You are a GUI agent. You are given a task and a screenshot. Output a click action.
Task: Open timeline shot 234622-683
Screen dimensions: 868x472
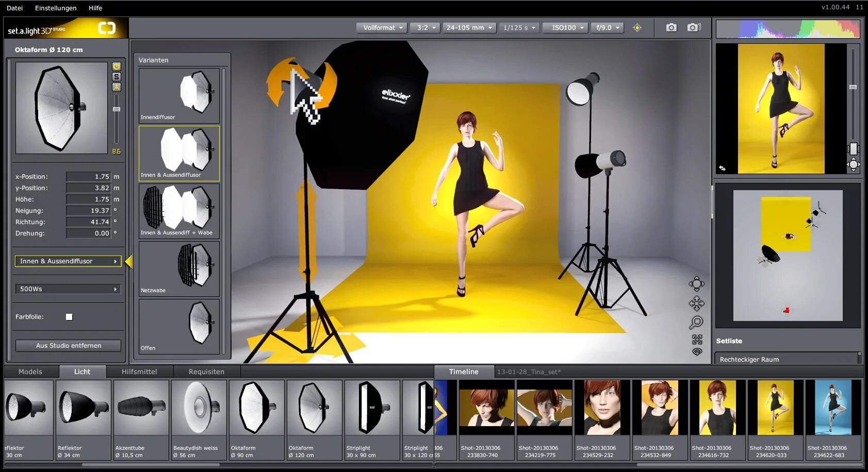point(833,420)
